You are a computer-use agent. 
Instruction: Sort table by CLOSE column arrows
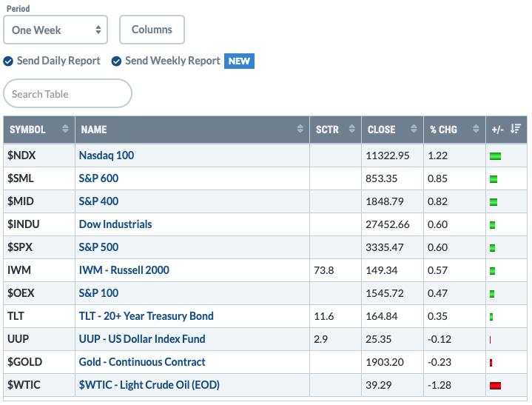(414, 129)
